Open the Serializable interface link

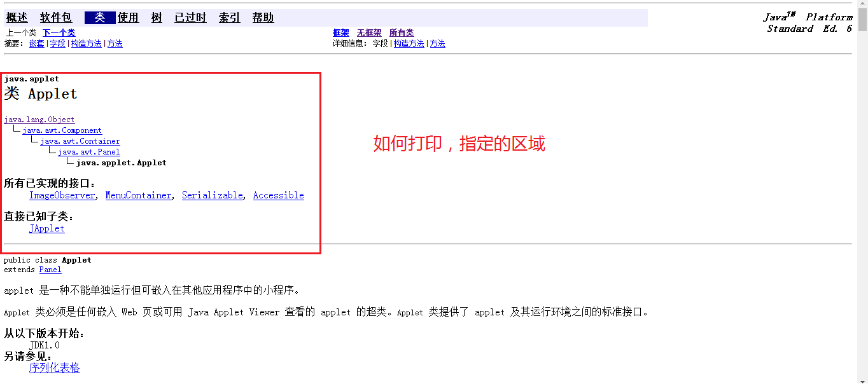tap(212, 195)
